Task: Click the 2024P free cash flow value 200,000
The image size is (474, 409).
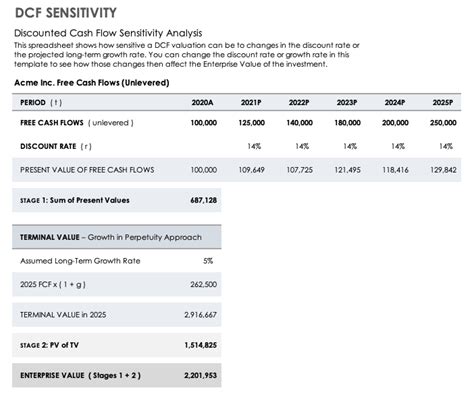Action: (395, 123)
